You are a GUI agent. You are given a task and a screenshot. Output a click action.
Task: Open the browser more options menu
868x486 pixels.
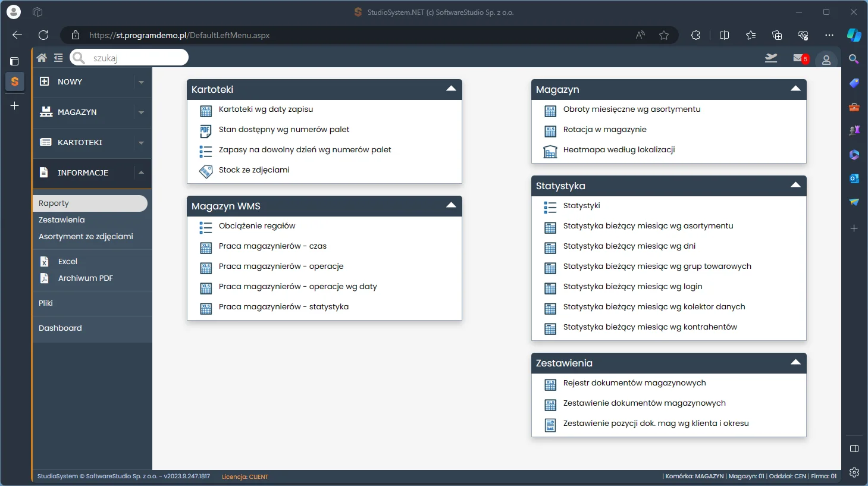click(829, 35)
